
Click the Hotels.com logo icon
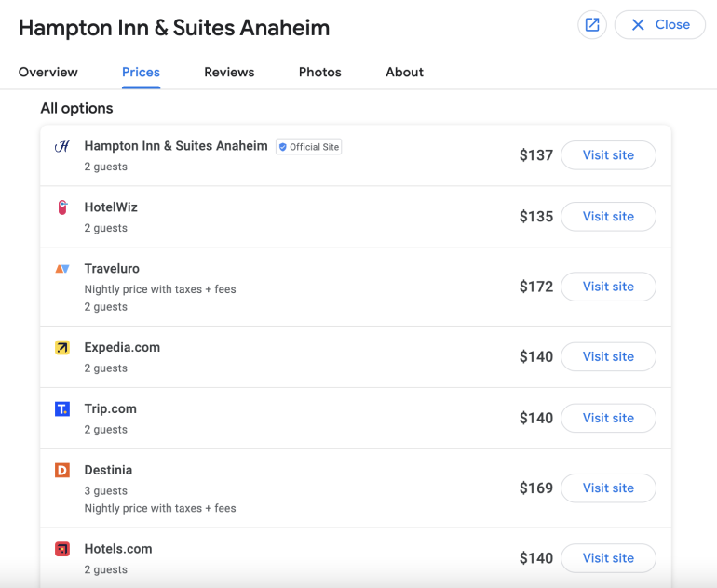62,549
